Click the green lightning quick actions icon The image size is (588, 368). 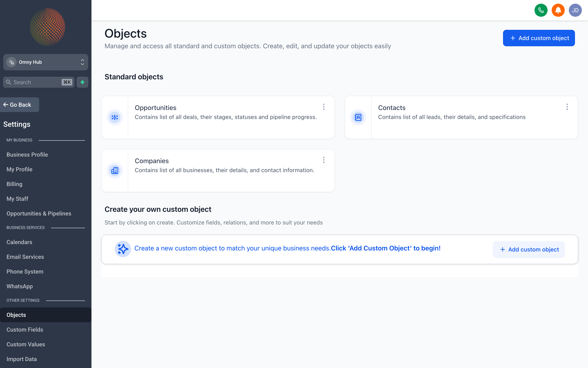[x=82, y=82]
